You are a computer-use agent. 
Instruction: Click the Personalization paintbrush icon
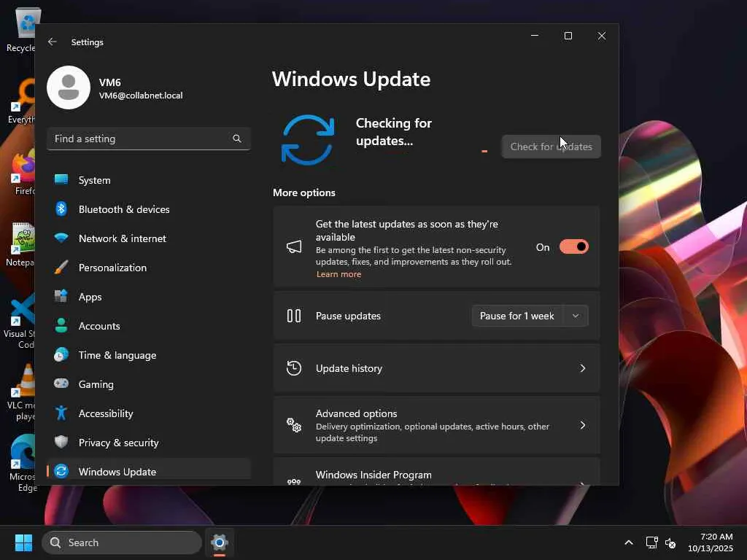click(x=61, y=267)
